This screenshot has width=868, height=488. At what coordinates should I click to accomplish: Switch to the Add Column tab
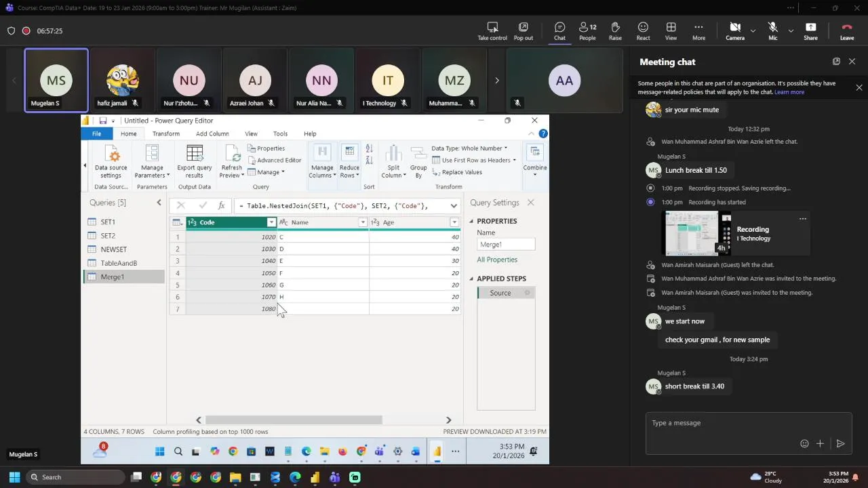[212, 134]
